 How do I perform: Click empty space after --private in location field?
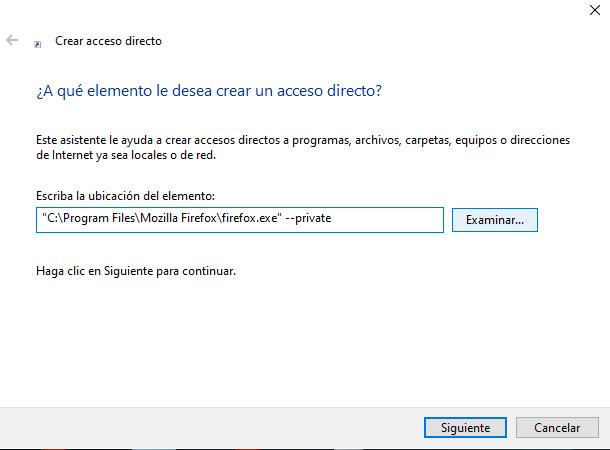[390, 219]
